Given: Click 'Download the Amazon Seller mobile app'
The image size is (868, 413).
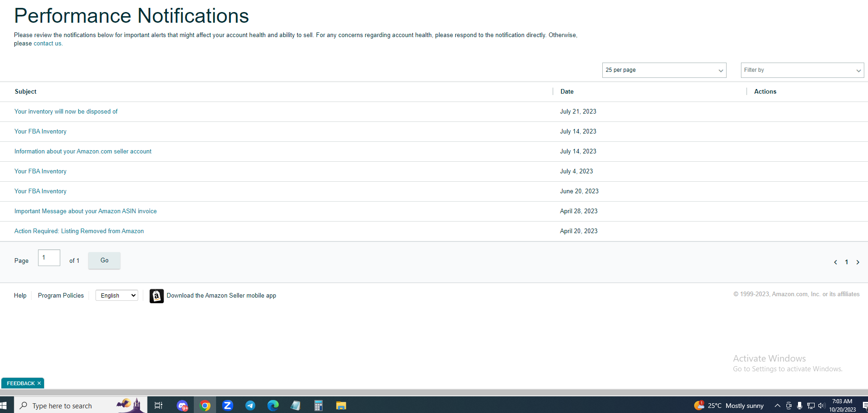Looking at the screenshot, I should click(221, 296).
